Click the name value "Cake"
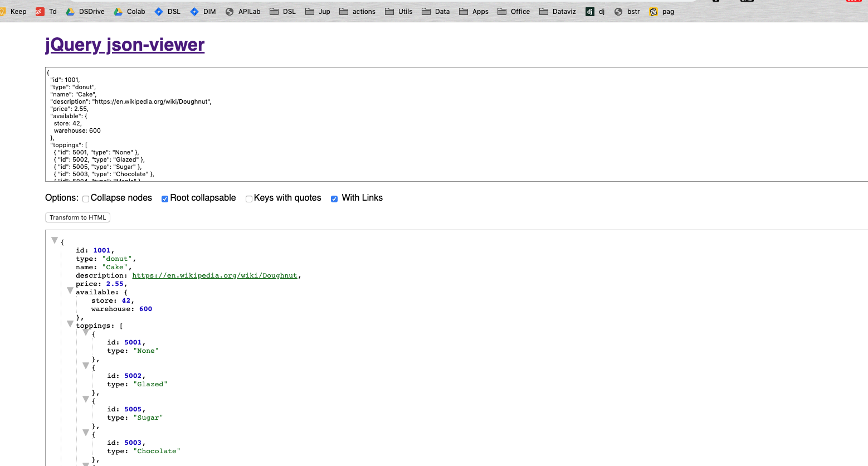The image size is (868, 466). click(115, 267)
